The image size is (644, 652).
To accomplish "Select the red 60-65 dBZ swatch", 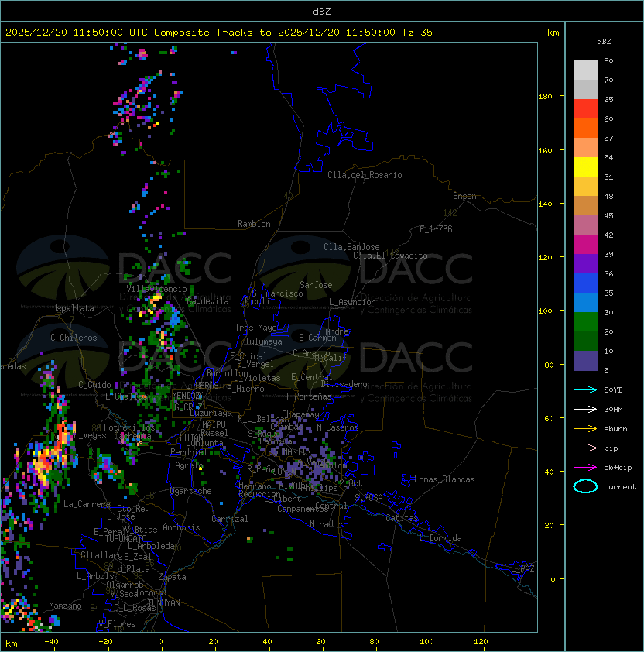I will 585,109.
